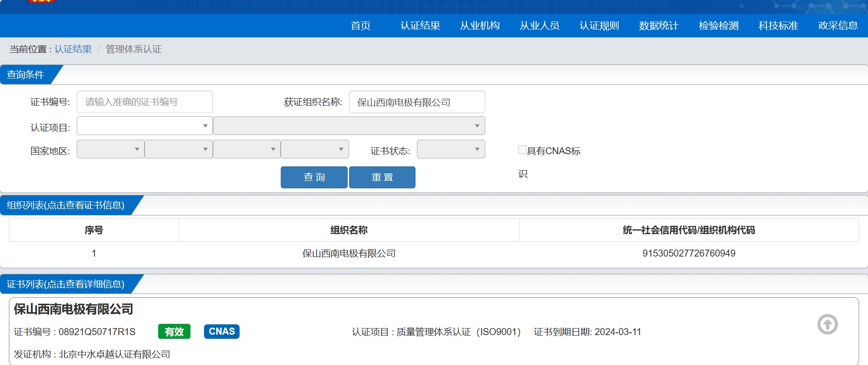Open the first 国家地区 dropdown
The image size is (868, 365).
point(110,149)
